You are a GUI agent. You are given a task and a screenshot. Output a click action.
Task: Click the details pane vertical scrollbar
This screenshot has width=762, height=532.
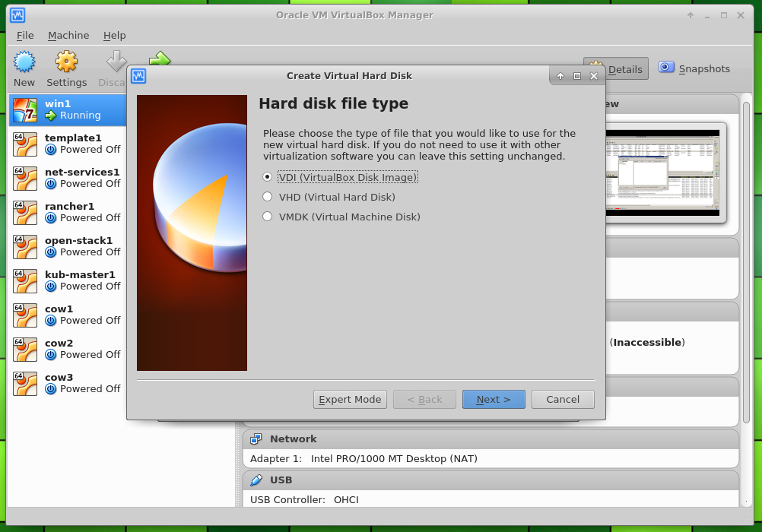coord(747,262)
